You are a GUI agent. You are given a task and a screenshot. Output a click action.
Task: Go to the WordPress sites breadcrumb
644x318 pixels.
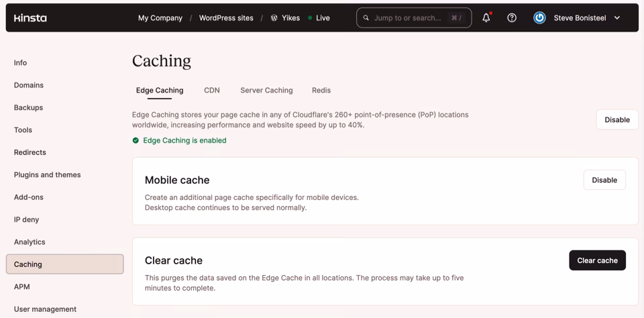coord(226,18)
